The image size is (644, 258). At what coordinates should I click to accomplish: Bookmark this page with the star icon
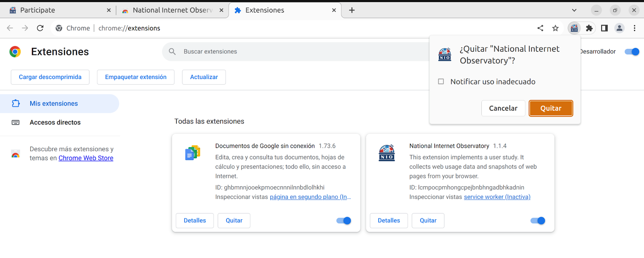[x=555, y=28]
